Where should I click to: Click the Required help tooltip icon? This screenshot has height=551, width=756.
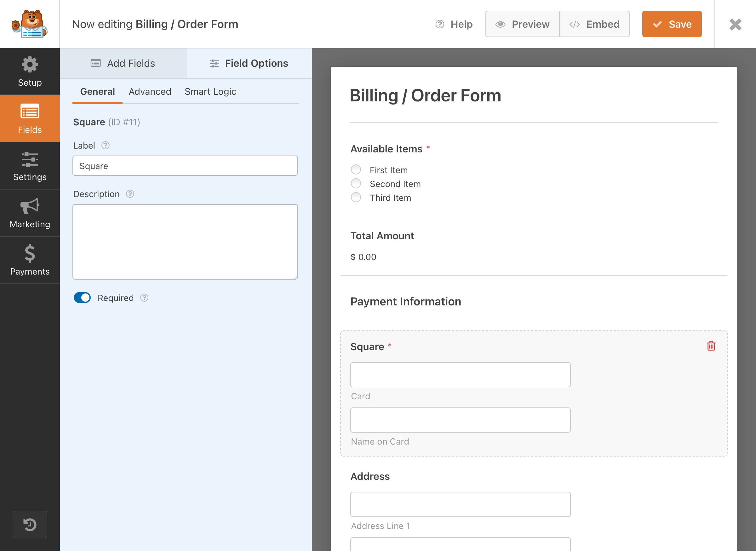(144, 298)
